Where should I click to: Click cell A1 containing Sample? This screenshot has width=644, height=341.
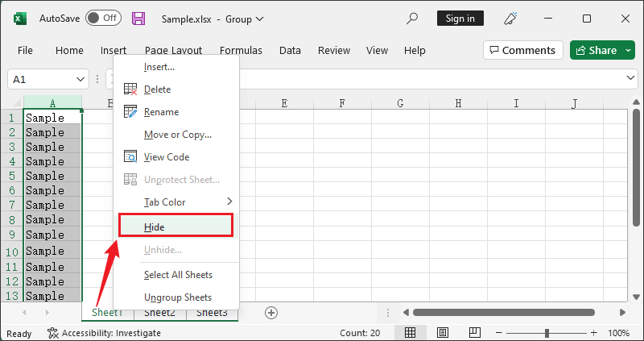(x=52, y=117)
